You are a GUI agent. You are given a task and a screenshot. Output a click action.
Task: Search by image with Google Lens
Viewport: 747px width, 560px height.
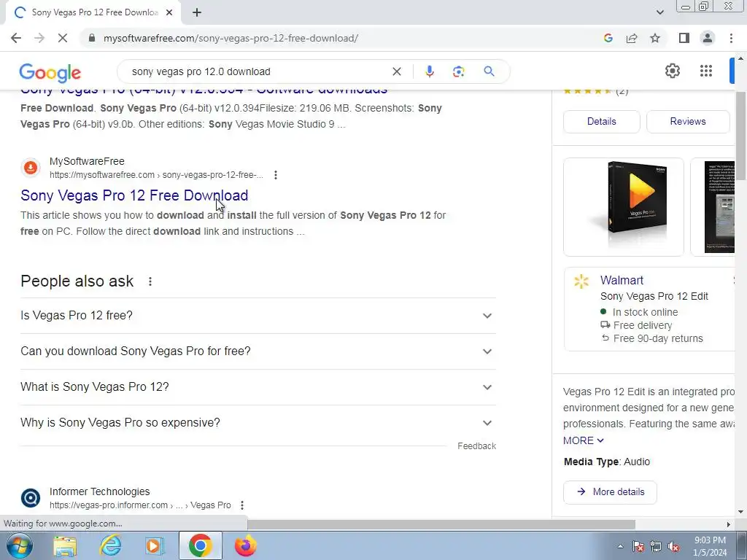pos(458,71)
